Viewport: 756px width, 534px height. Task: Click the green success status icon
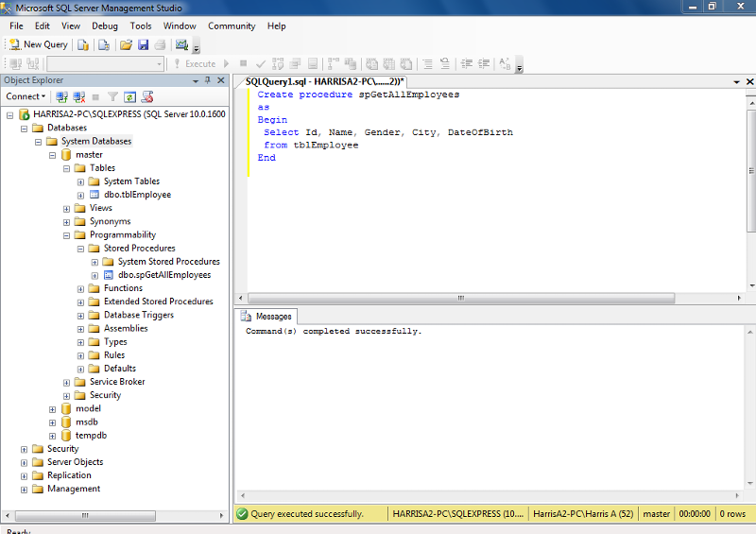click(243, 514)
